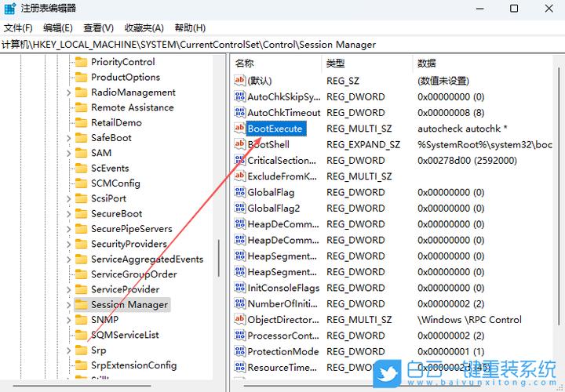
Task: Select the ProductOptions folder icon
Action: [x=81, y=77]
